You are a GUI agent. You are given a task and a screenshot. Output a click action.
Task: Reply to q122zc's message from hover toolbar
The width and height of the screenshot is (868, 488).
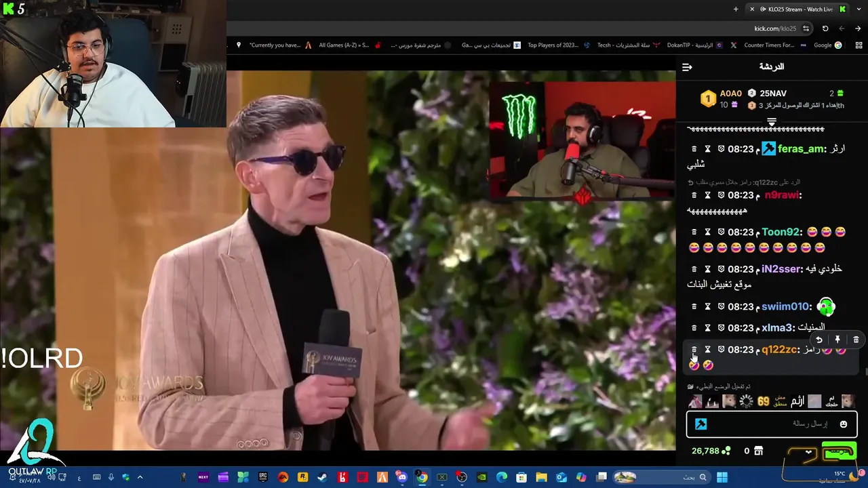pyautogui.click(x=819, y=340)
